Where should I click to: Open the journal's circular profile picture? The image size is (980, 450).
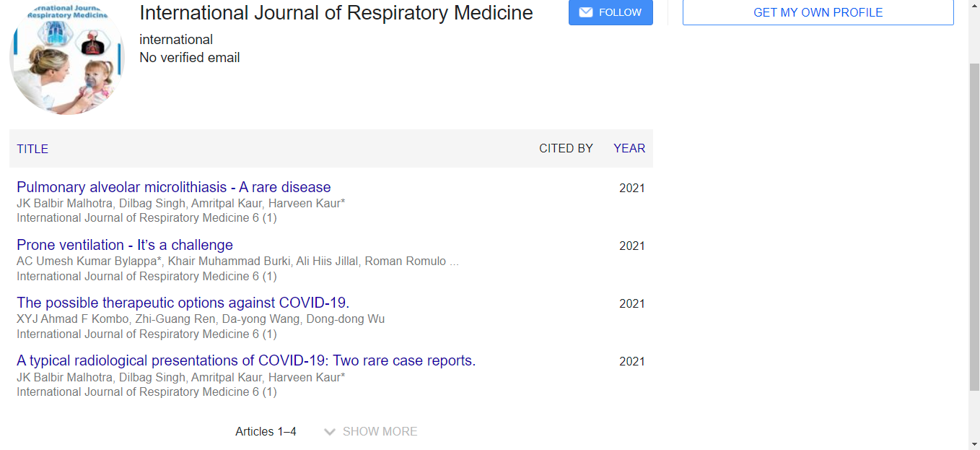pos(67,58)
